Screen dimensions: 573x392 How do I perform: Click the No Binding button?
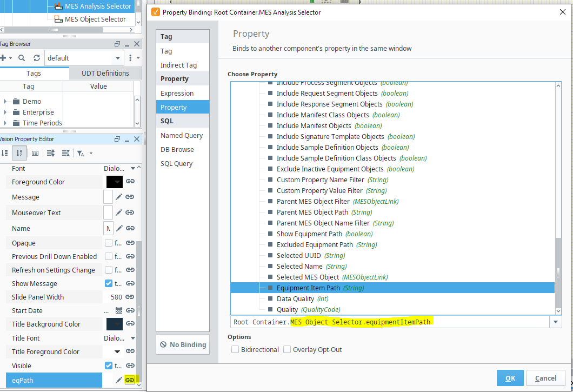click(183, 344)
